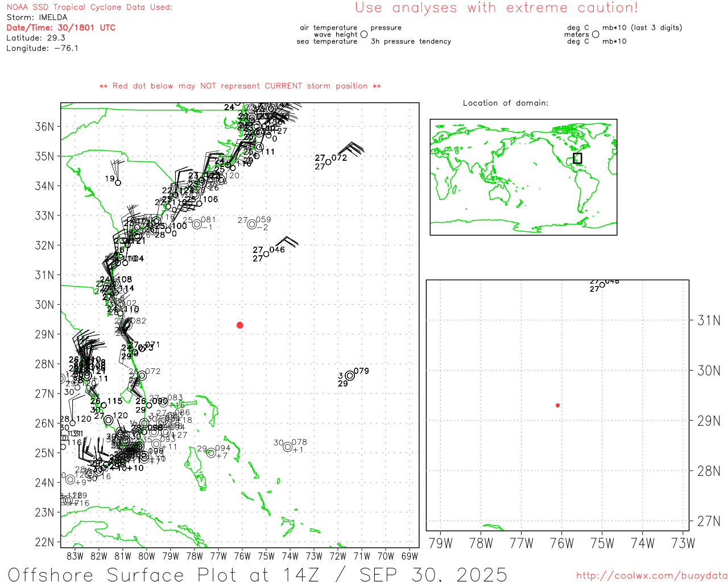Image resolution: width=728 pixels, height=582 pixels.
Task: Click the red Date/Time 30/1801 UTC text
Action: [x=61, y=28]
